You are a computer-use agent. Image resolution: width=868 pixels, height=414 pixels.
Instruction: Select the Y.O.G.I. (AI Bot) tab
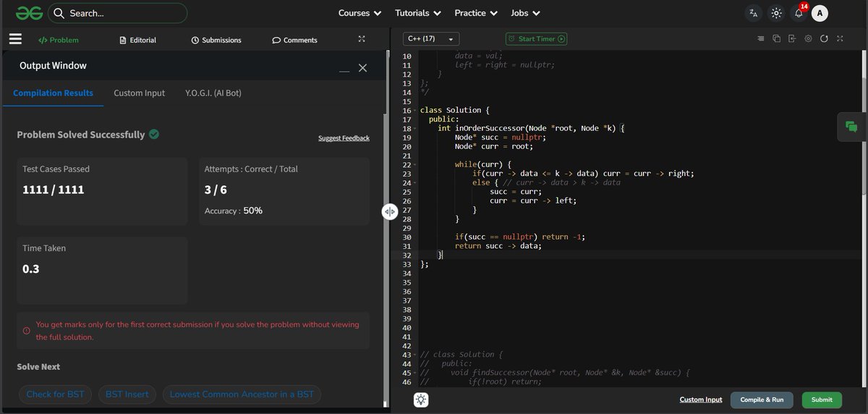(213, 93)
